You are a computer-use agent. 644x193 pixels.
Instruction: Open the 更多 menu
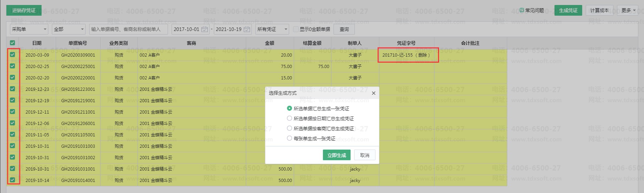click(x=628, y=10)
